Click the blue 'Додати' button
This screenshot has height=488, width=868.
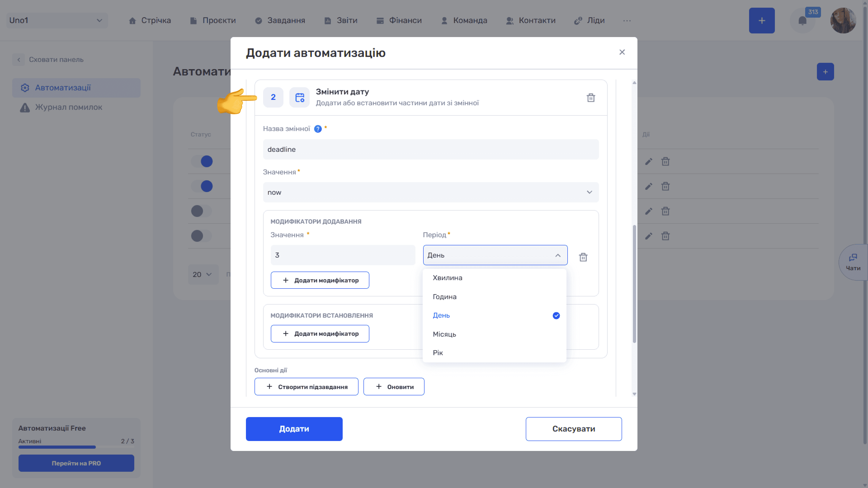pos(294,429)
